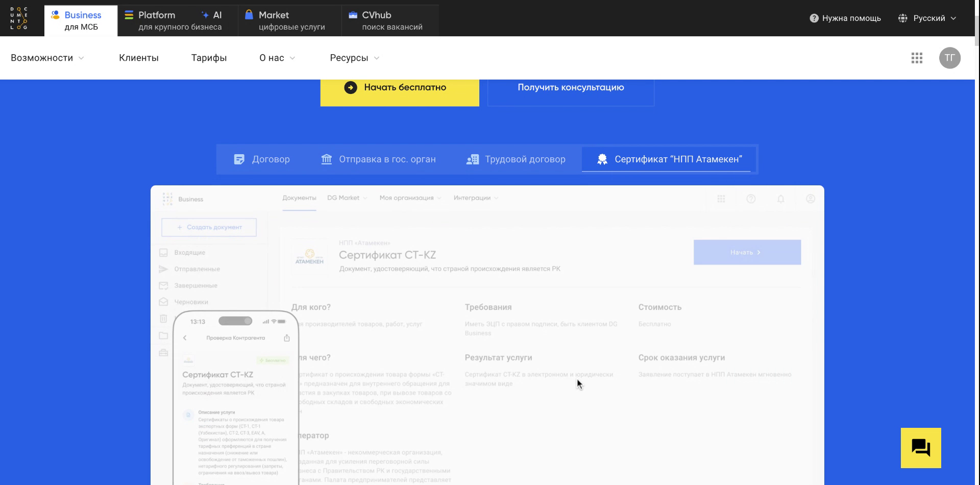Viewport: 980px width, 485px height.
Task: Click the trash bin icon in sidebar
Action: pyautogui.click(x=163, y=319)
